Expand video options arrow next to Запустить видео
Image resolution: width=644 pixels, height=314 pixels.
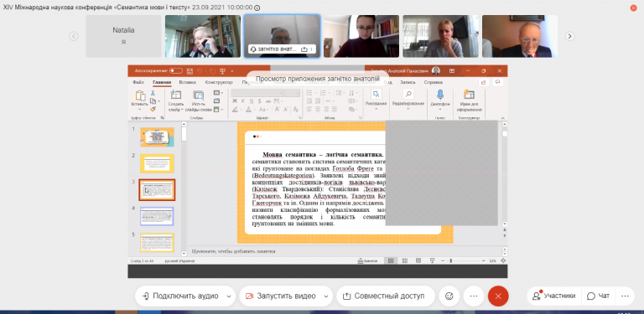point(326,296)
